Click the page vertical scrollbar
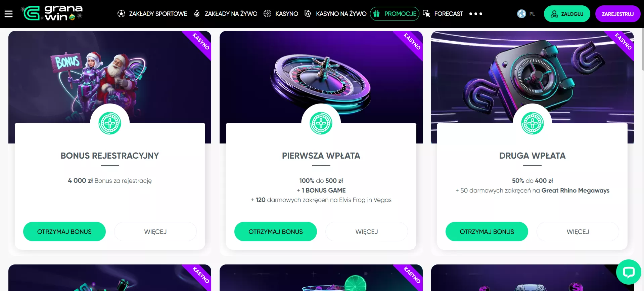This screenshot has height=291, width=644. pyautogui.click(x=643, y=50)
